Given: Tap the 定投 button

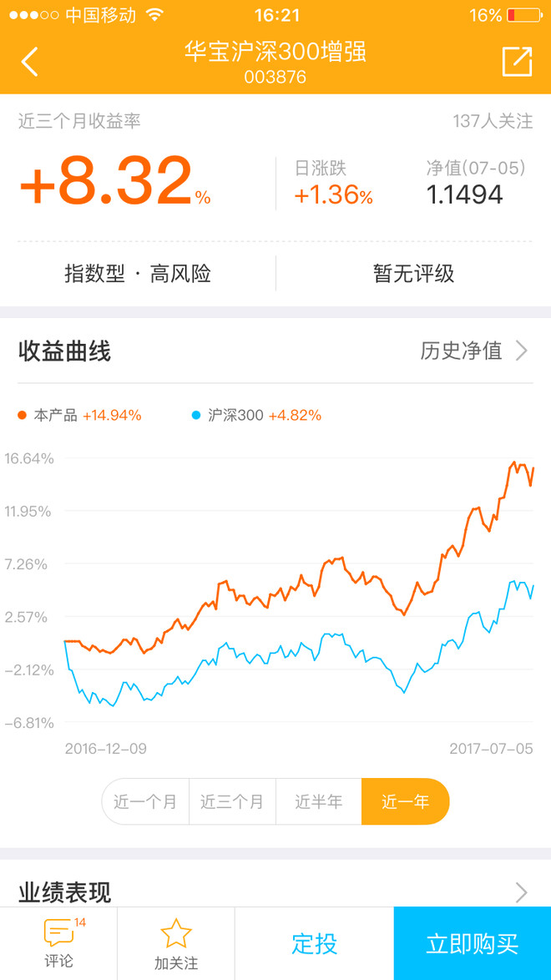Looking at the screenshot, I should point(317,943).
